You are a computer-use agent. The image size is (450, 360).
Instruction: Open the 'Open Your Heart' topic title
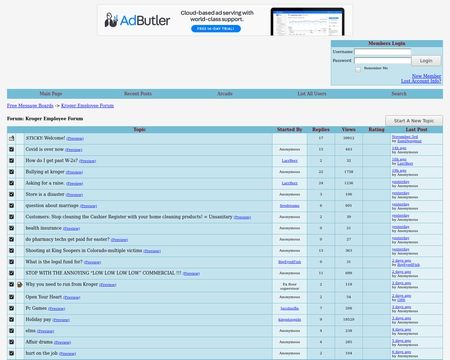click(44, 297)
